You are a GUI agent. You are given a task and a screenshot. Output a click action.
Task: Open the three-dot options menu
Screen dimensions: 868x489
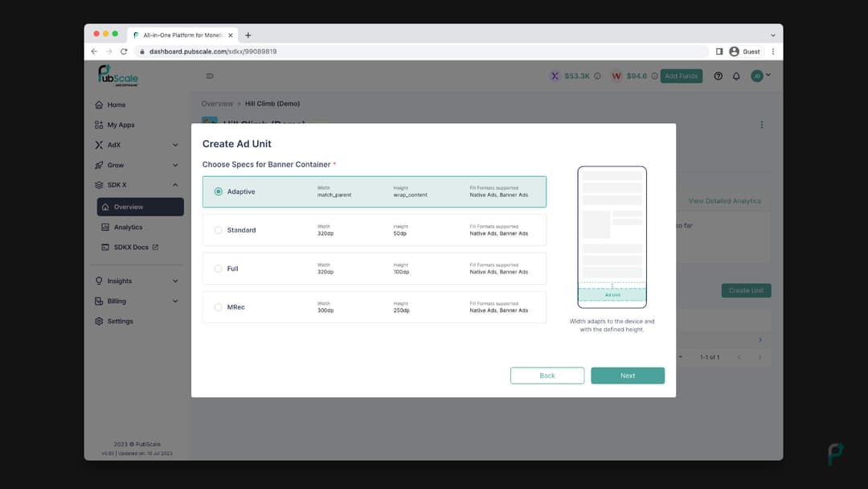pyautogui.click(x=761, y=125)
